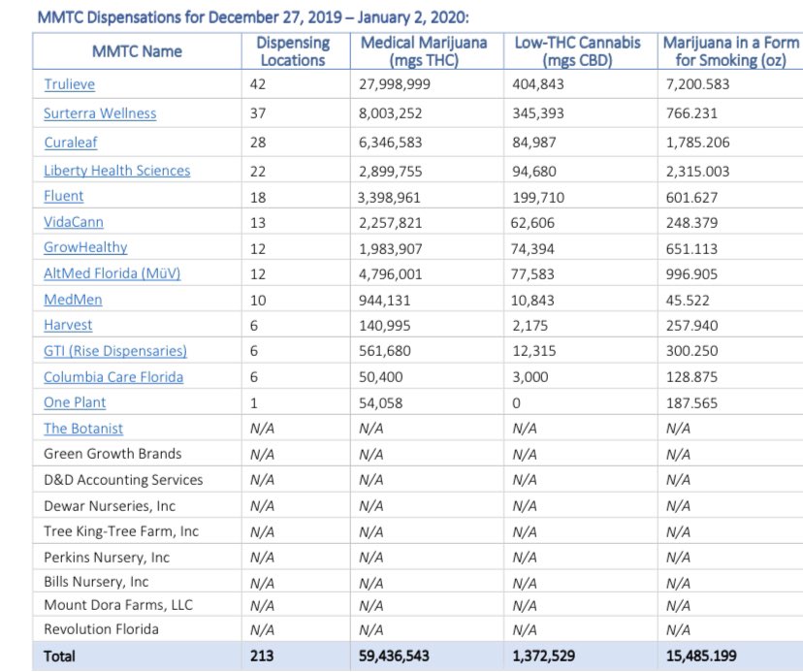The image size is (803, 672).
Task: Click Fluent's 199,710 CBD value
Action: point(538,197)
